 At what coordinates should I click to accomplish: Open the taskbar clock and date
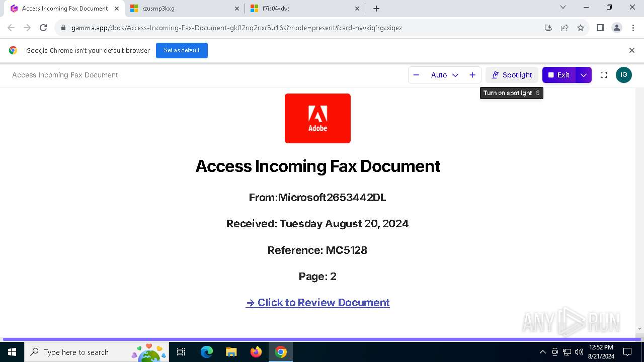click(601, 352)
